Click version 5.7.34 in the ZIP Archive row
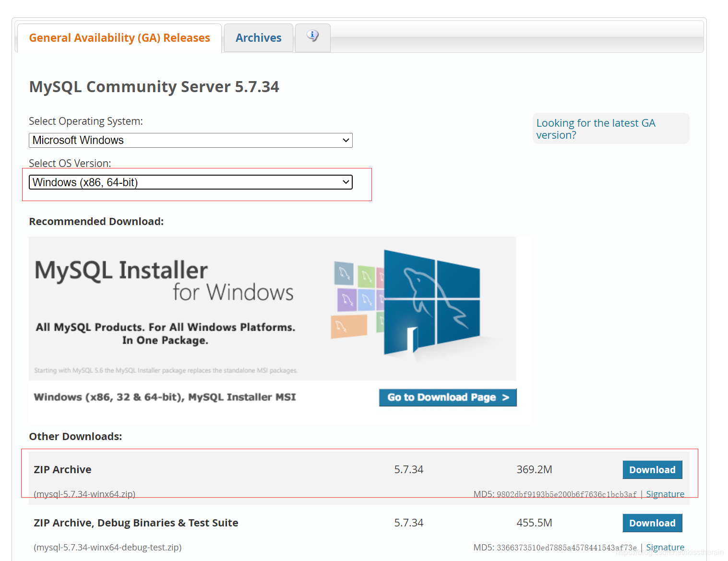The height and width of the screenshot is (561, 728). 408,469
